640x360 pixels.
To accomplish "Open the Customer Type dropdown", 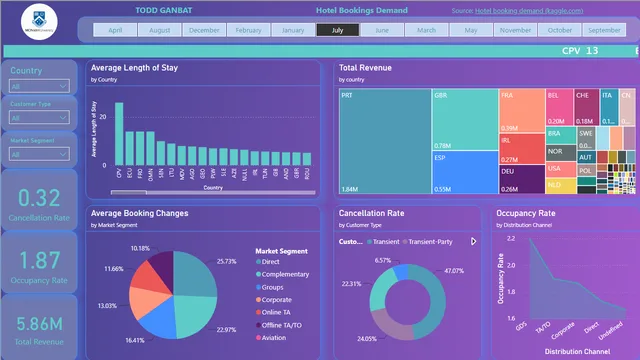I will 39,118.
